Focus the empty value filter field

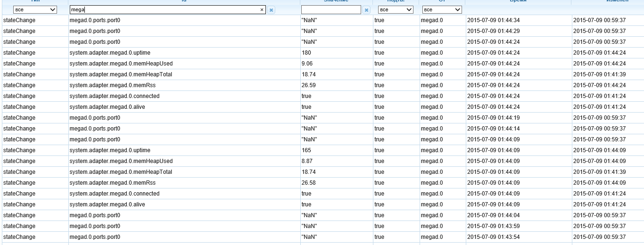(x=331, y=9)
